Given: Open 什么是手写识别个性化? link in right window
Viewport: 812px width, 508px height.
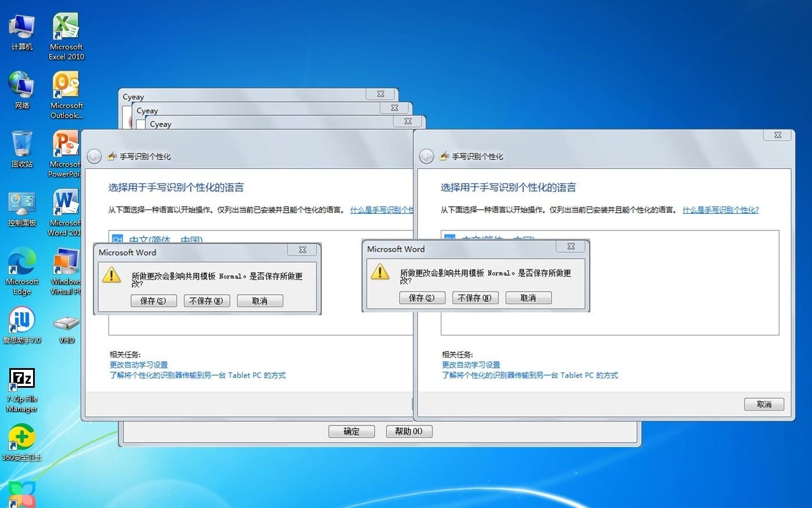Looking at the screenshot, I should coord(720,210).
